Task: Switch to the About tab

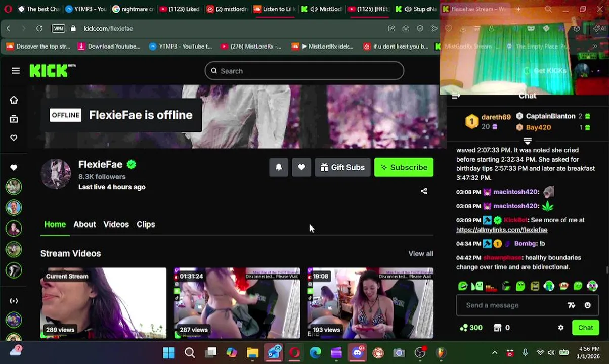Action: (x=84, y=224)
